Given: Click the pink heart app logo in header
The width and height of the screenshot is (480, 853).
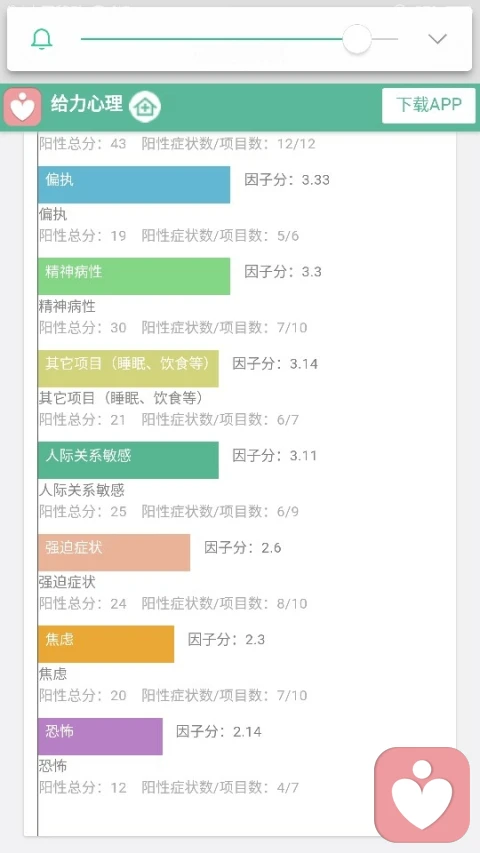Looking at the screenshot, I should click(22, 107).
